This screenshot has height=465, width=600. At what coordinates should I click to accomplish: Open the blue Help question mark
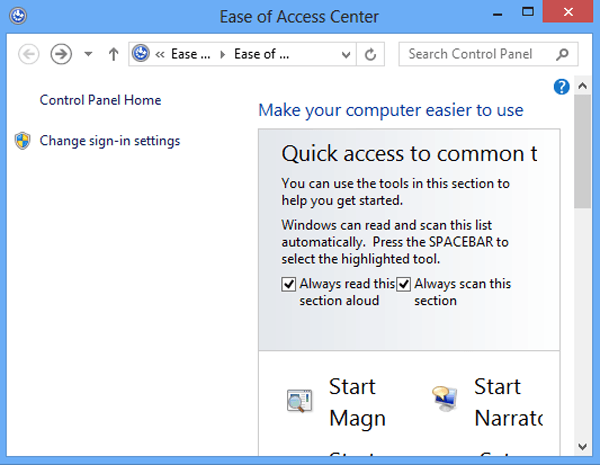pos(561,87)
